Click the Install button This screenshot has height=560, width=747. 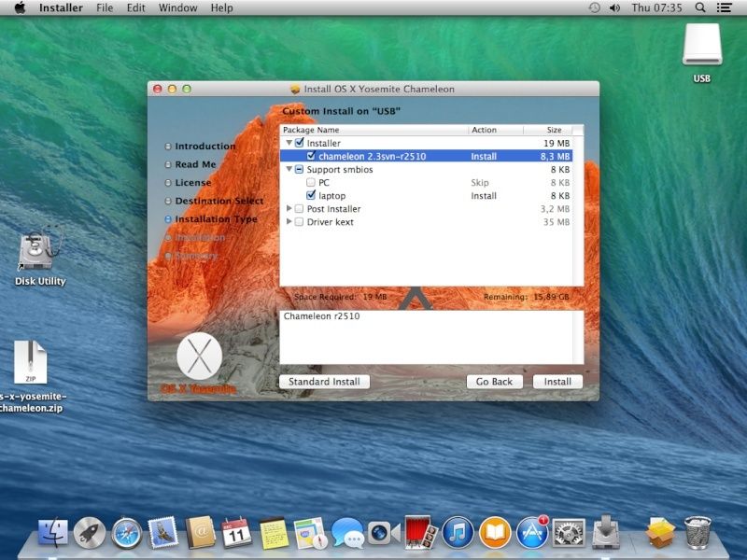coord(557,382)
